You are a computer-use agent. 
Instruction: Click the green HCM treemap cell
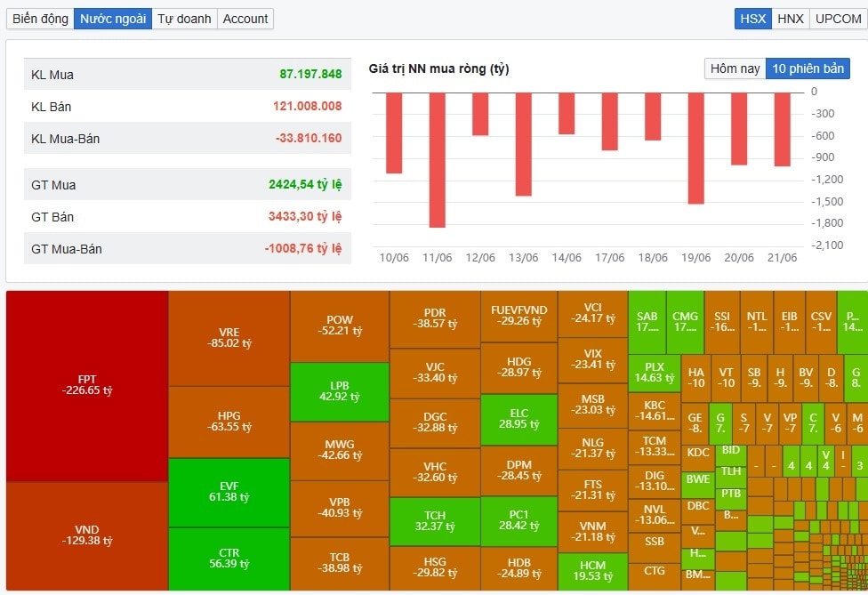pos(593,571)
